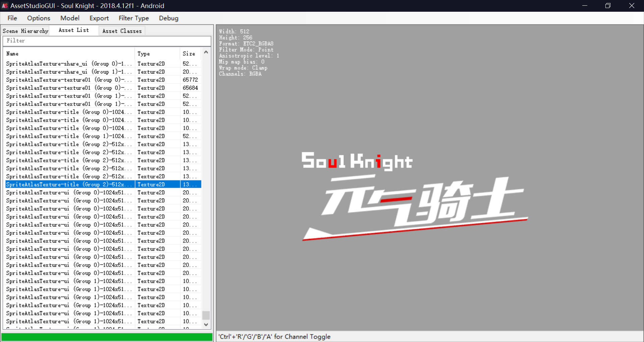The height and width of the screenshot is (342, 644).
Task: Select the SpriteAtlasTexture-title (Group 1)-1024 row
Action: [x=103, y=136]
